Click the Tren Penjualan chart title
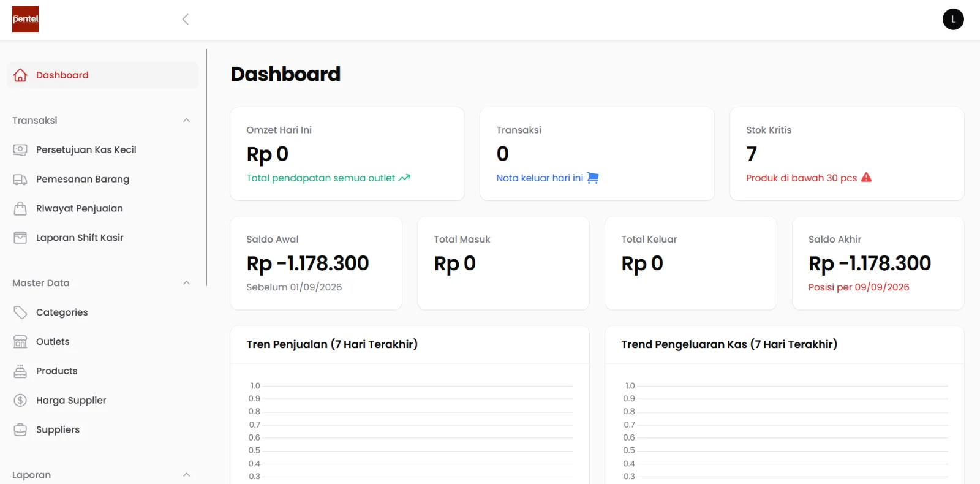This screenshot has height=484, width=980. pyautogui.click(x=332, y=344)
